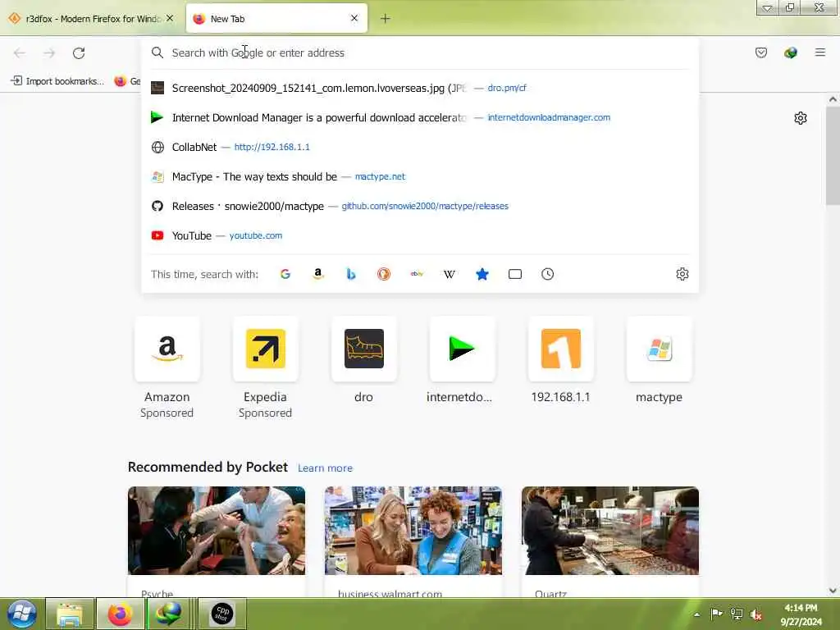Image resolution: width=840 pixels, height=630 pixels.
Task: Search this time with DuckDuckGo icon
Action: click(x=384, y=274)
